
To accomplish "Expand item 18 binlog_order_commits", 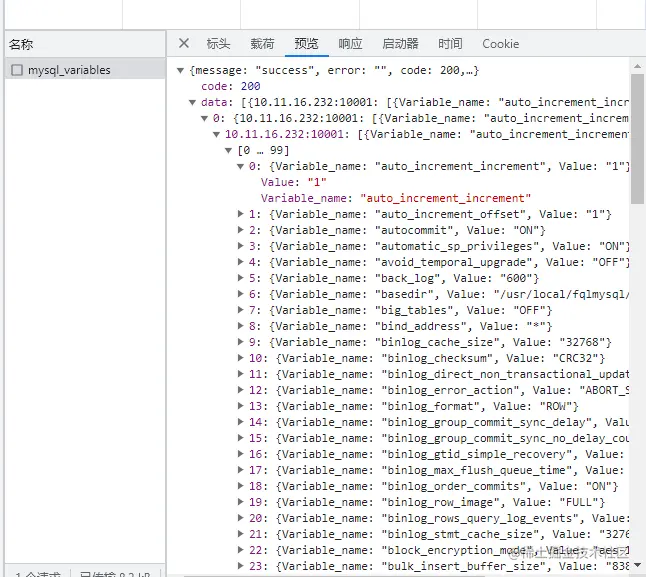I will pos(240,486).
